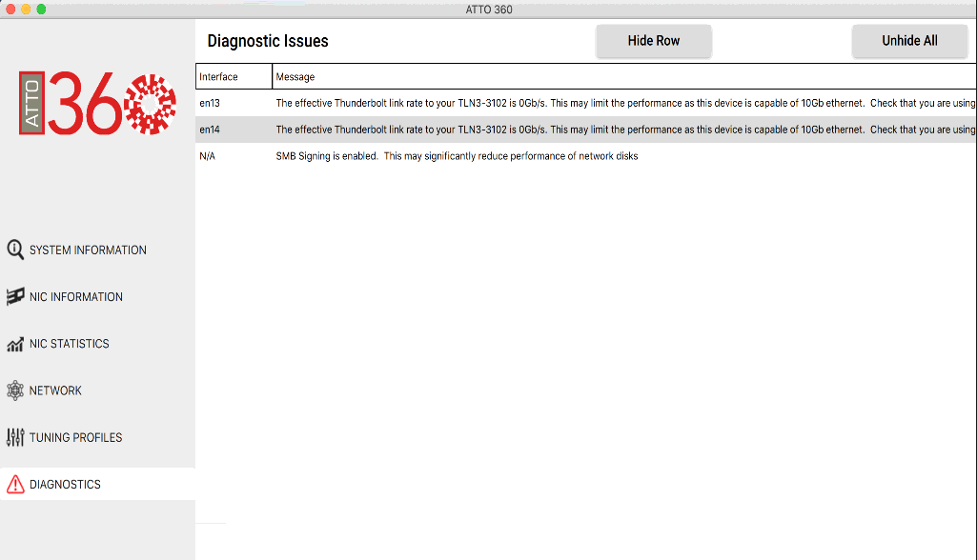
Task: Click the Tuning Profiles sliders icon
Action: tap(15, 437)
